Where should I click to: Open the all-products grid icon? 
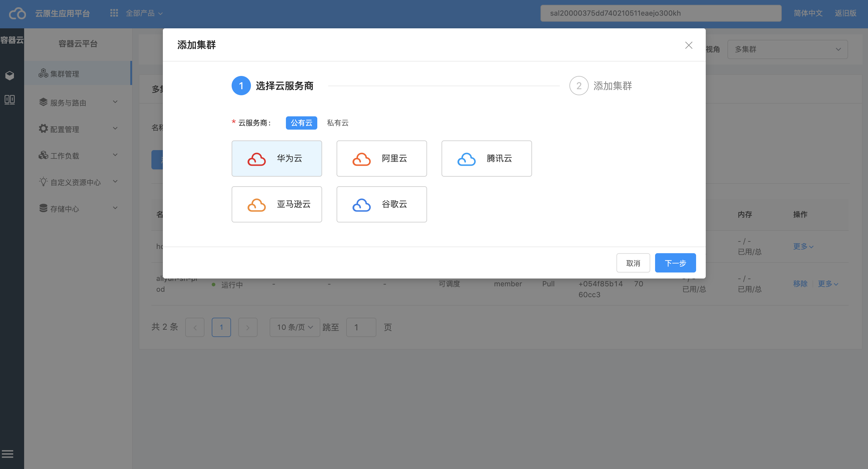(114, 13)
